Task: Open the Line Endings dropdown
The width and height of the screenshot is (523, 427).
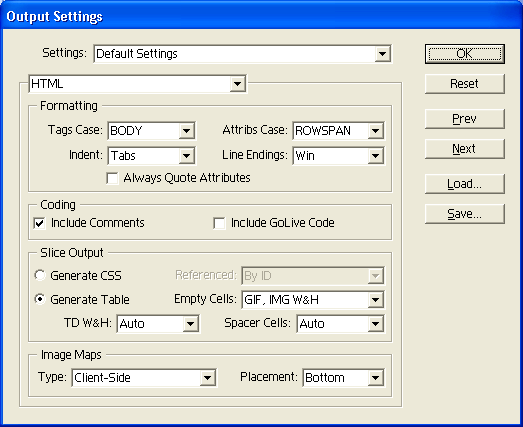Action: click(x=338, y=156)
